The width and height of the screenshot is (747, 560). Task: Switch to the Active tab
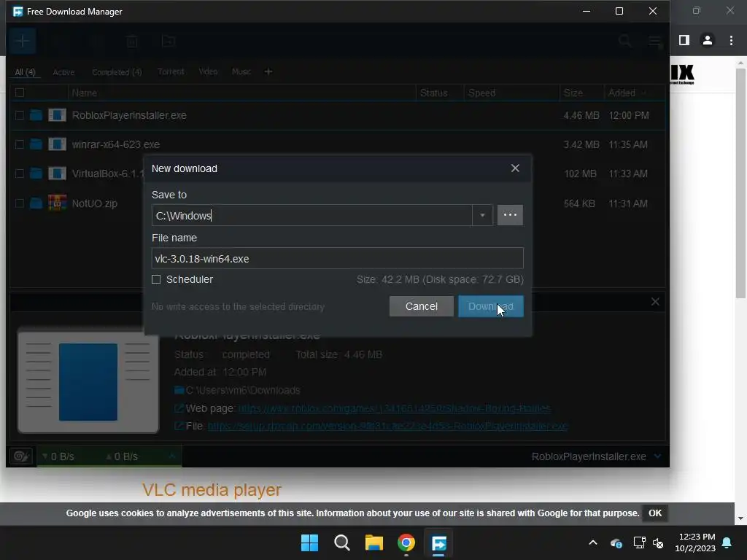coord(63,72)
